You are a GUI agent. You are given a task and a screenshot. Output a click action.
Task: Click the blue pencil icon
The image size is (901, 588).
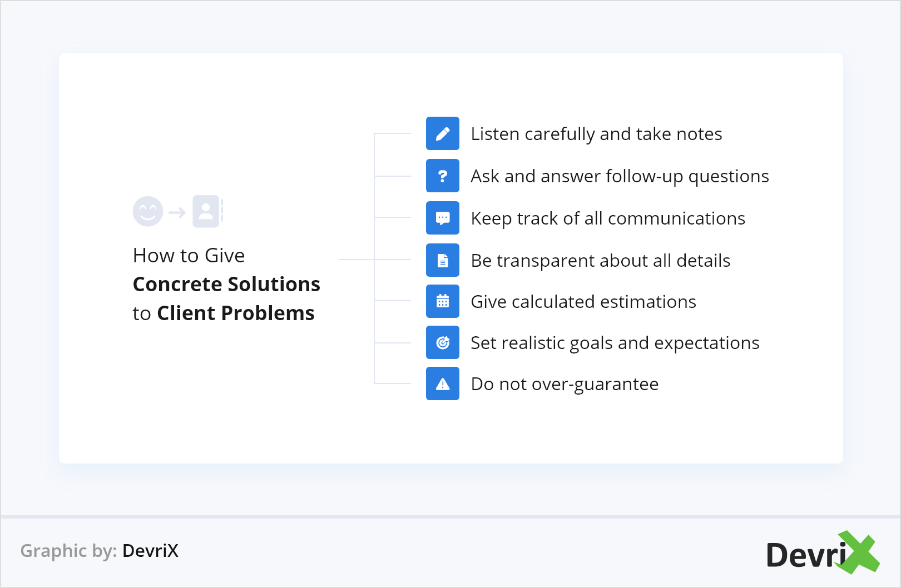(443, 133)
